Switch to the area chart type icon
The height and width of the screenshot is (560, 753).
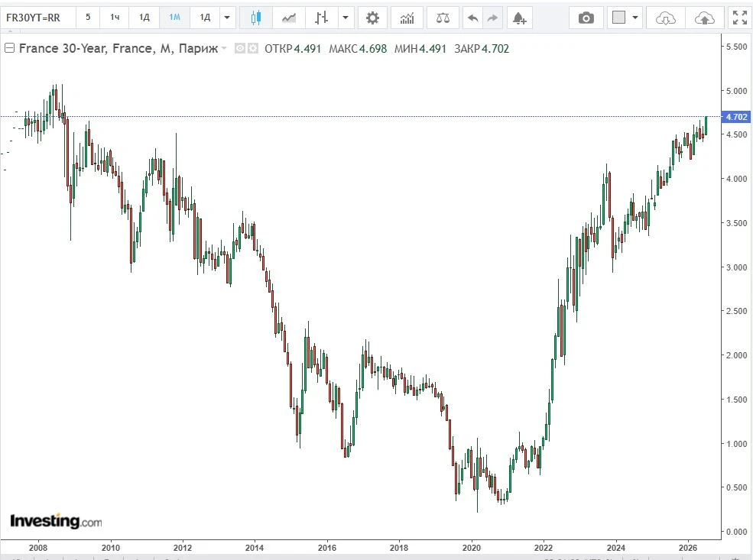[x=289, y=18]
